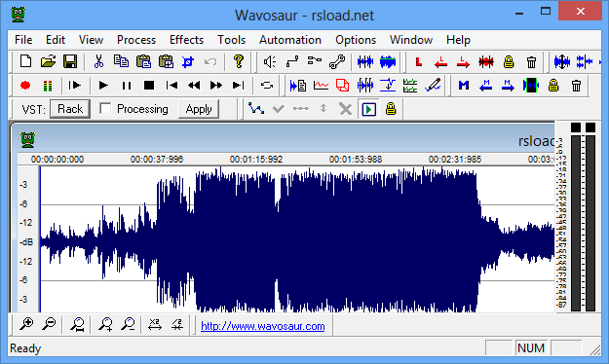Click the spectrum analysis graph icon
The image size is (609, 364).
tap(321, 86)
